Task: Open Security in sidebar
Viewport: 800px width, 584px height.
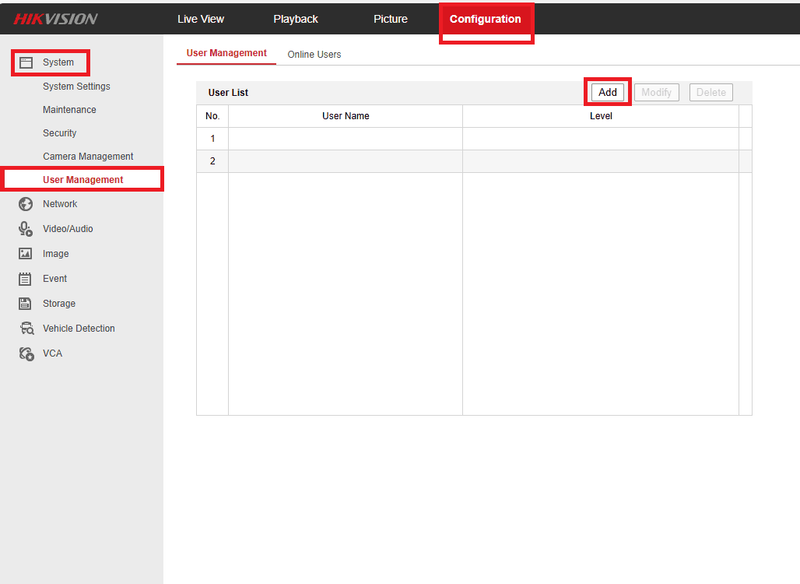Action: 60,133
